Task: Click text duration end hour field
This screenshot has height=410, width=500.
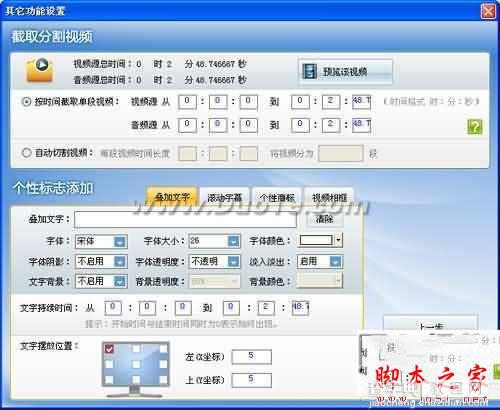Action: 231,308
